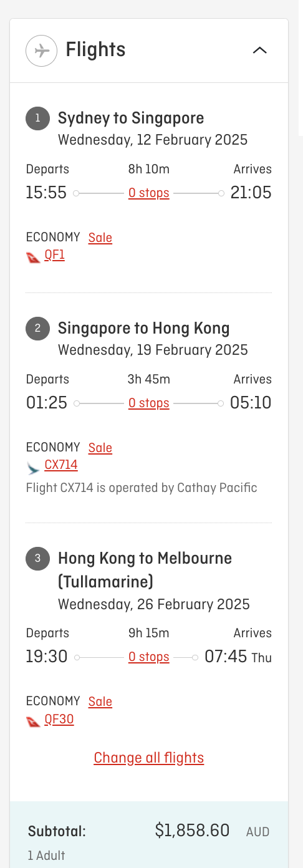Open Sale fare info for Singapore flight

pos(100,448)
